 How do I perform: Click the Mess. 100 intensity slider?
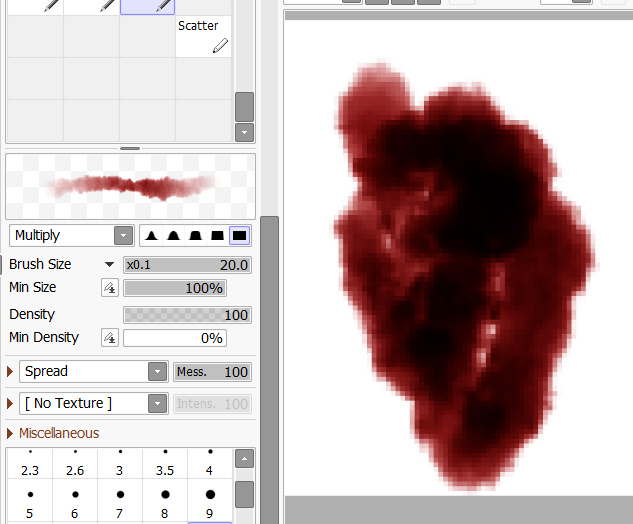tap(212, 372)
